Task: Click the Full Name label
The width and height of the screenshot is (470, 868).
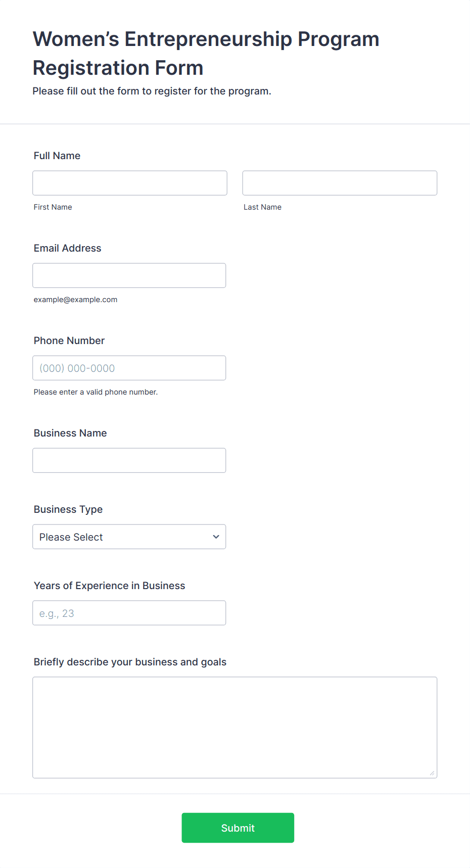Action: pyautogui.click(x=57, y=156)
